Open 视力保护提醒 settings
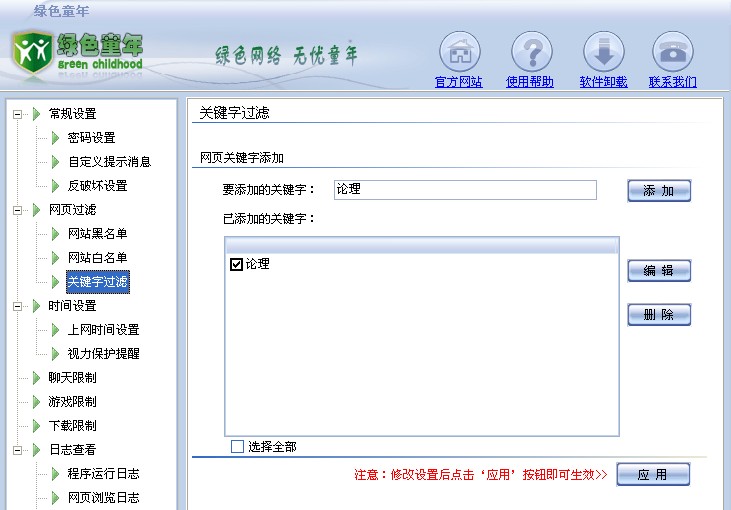Viewport: 731px width, 510px height. (103, 353)
